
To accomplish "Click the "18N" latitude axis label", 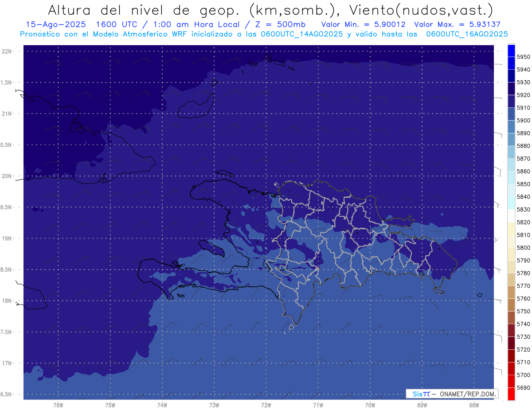I will [7, 301].
